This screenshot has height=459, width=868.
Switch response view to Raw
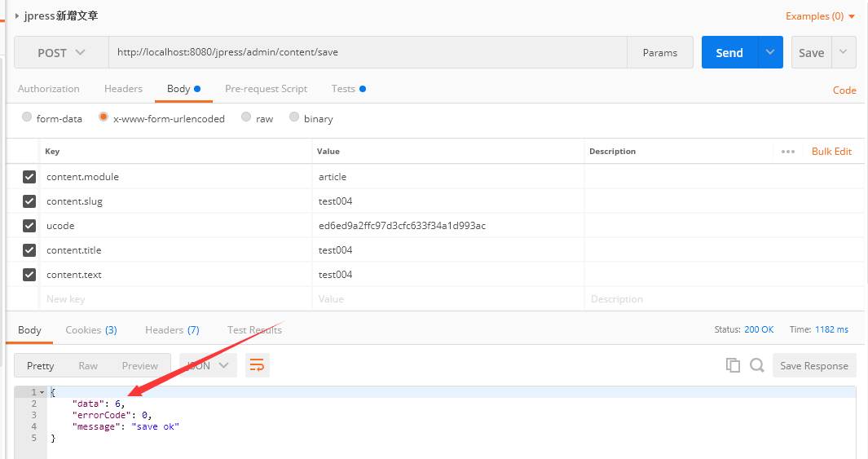88,365
